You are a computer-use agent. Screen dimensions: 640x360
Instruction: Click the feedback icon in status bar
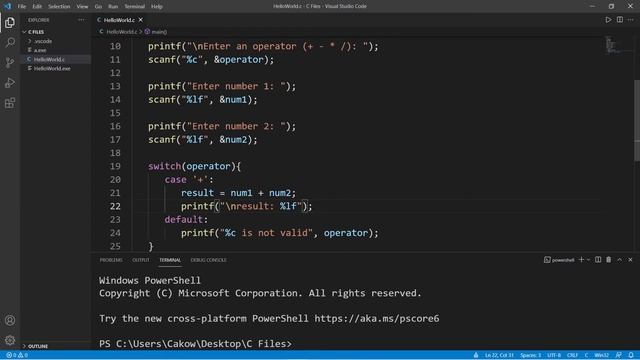[619, 355]
